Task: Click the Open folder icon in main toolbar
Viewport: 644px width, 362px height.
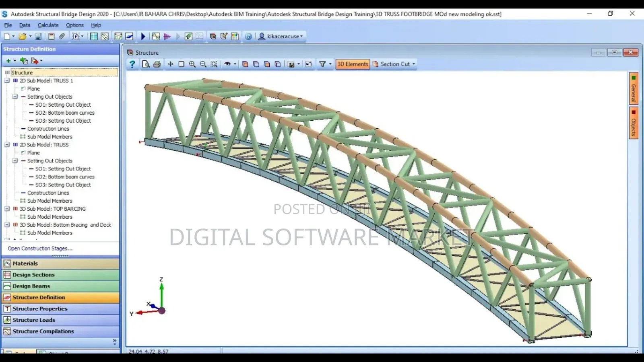Action: pyautogui.click(x=23, y=36)
